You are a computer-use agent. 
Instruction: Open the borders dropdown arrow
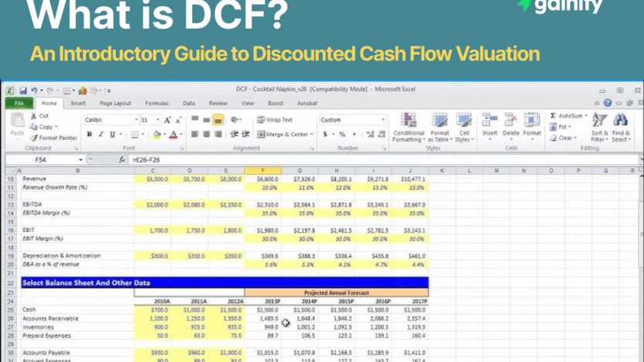pos(143,135)
